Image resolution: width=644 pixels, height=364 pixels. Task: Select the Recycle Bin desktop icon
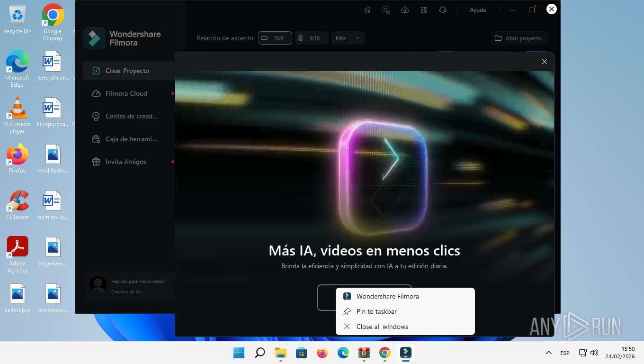pyautogui.click(x=18, y=20)
